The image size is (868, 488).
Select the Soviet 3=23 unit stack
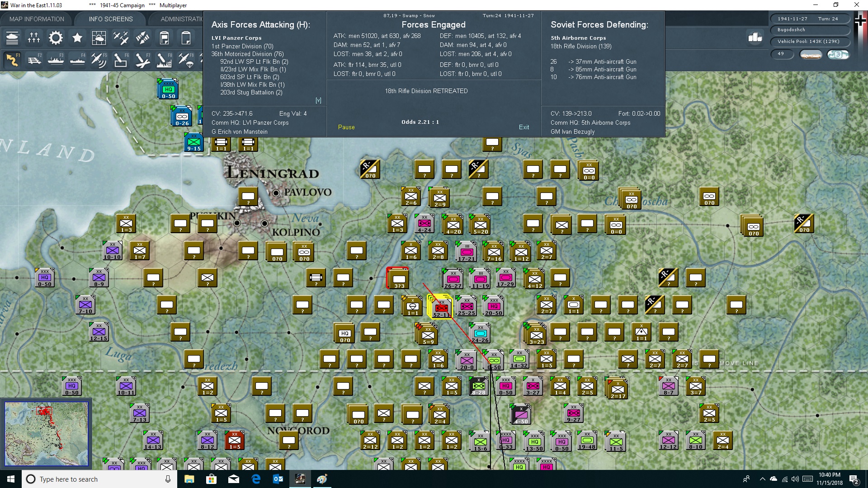click(x=535, y=333)
